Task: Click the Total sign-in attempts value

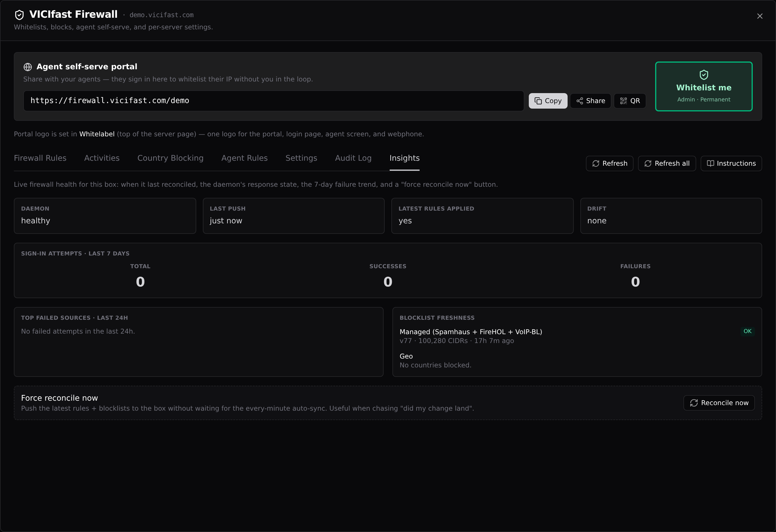Action: tap(140, 282)
